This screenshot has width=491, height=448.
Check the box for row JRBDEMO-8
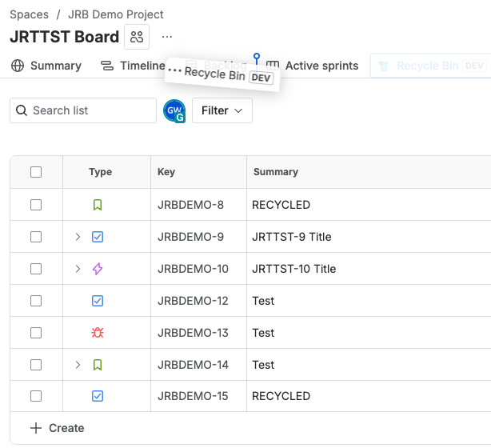coord(36,205)
